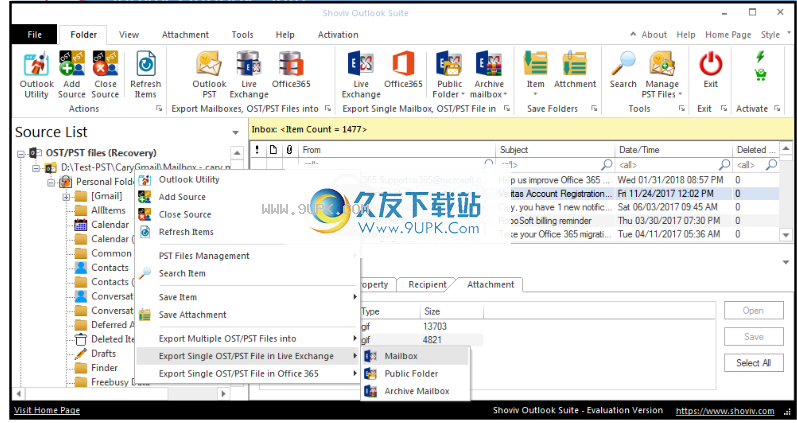Click the green shopping cart icon

point(760,75)
